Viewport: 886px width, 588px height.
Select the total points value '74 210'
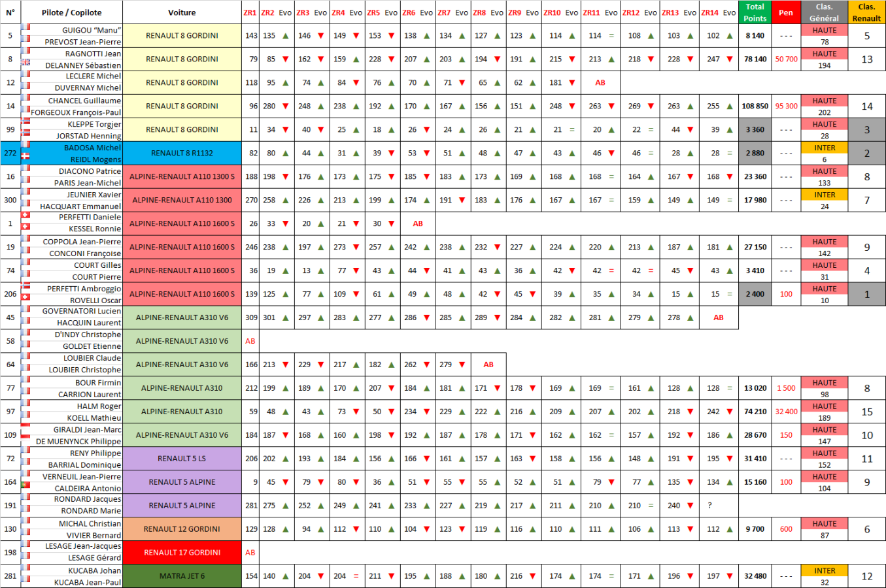(x=755, y=412)
